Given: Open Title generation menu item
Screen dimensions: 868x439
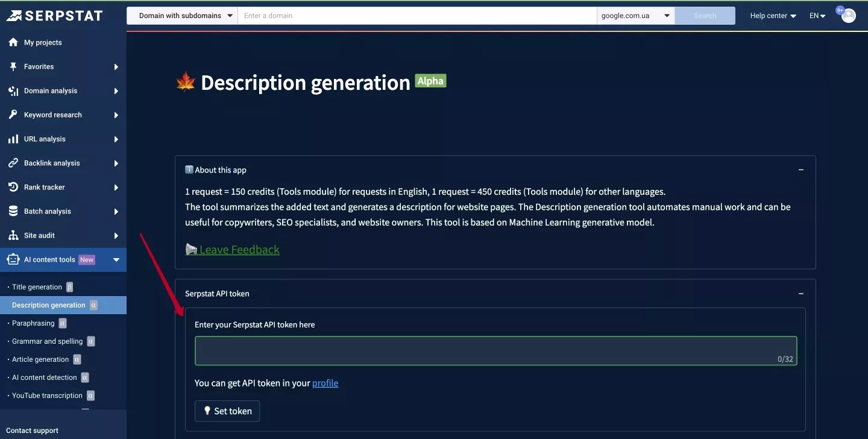Looking at the screenshot, I should pyautogui.click(x=37, y=287).
